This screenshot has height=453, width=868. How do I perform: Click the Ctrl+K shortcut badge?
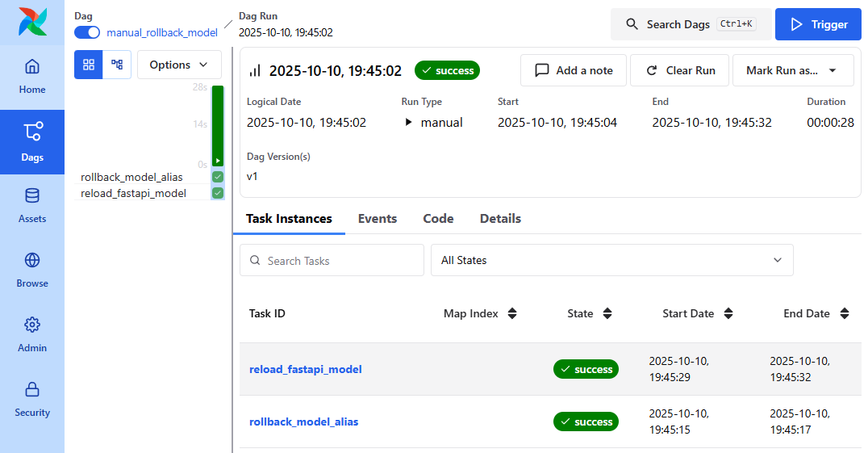click(x=737, y=23)
